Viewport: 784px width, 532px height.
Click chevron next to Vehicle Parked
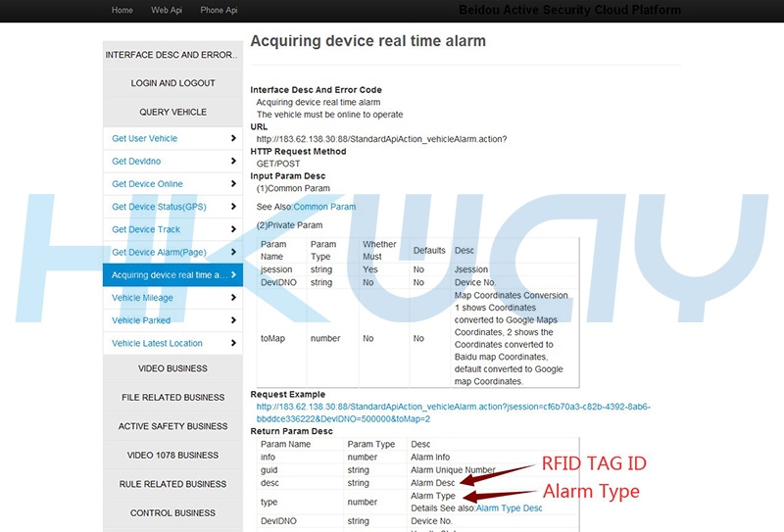233,320
